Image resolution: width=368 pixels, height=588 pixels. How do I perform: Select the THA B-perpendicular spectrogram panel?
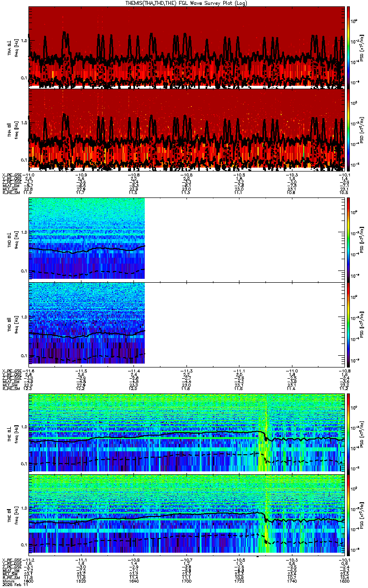click(x=186, y=47)
